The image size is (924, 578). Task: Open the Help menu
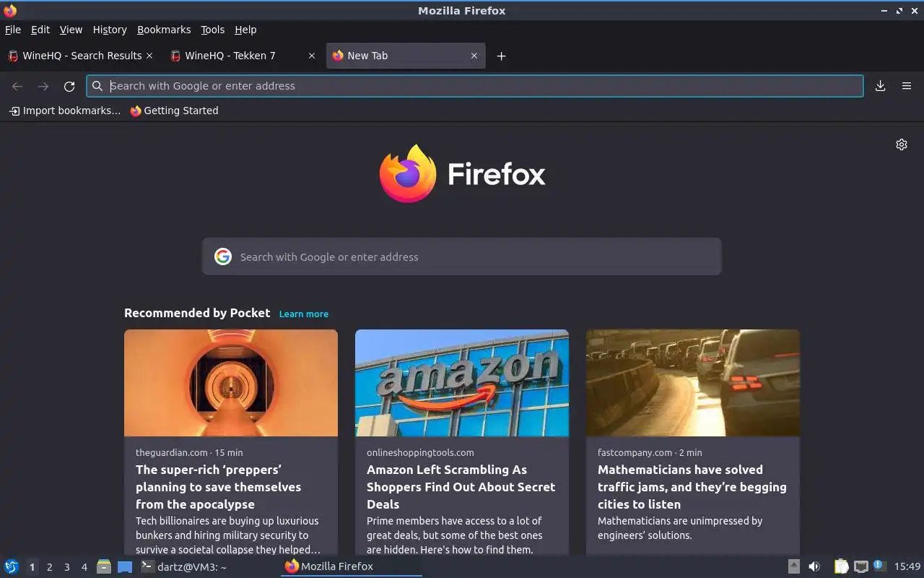[x=245, y=30]
